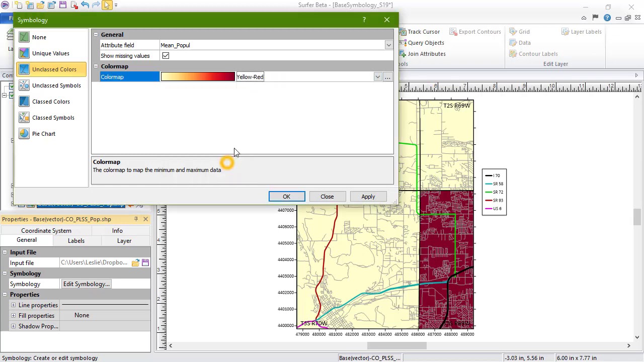The height and width of the screenshot is (362, 644).
Task: Select the Unclassed Symbols icon
Action: point(24,85)
